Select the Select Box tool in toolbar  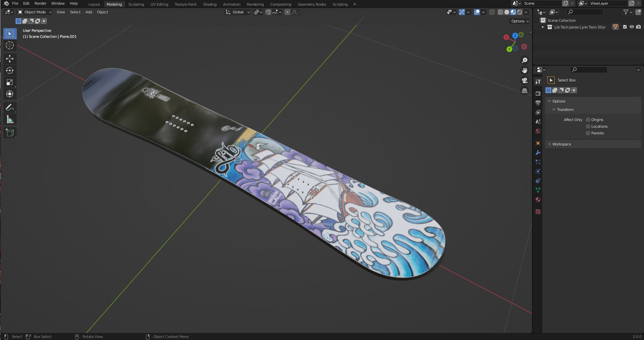click(x=10, y=34)
